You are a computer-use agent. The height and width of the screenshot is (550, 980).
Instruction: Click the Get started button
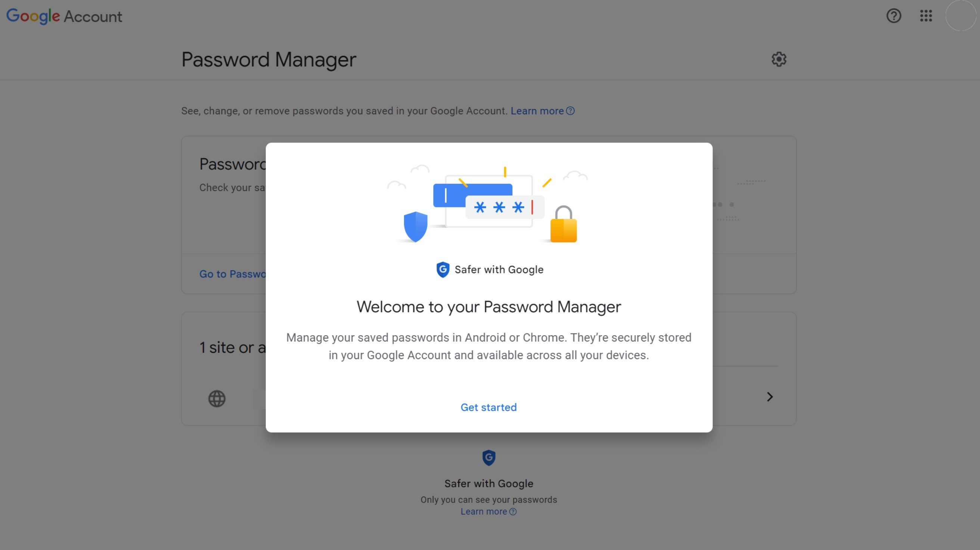[x=489, y=407]
